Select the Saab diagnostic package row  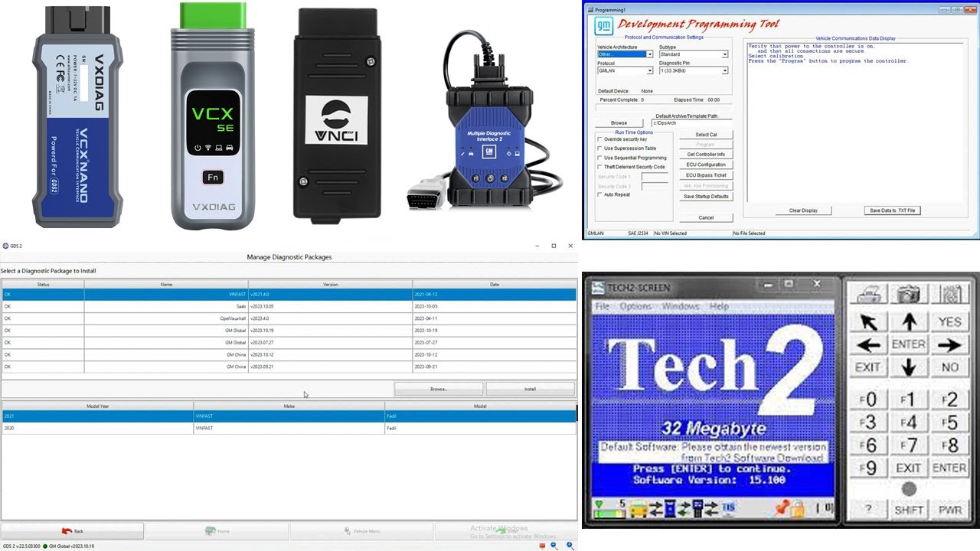289,306
